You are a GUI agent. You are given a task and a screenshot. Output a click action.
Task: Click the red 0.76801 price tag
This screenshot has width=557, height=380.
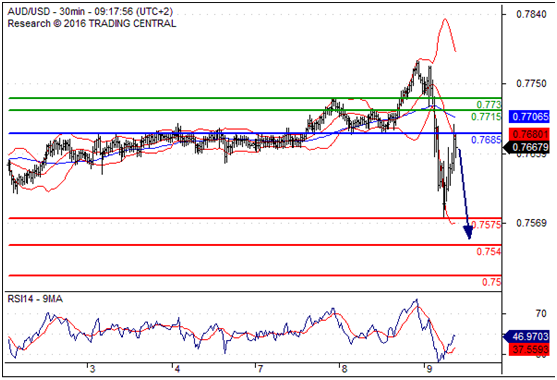click(529, 135)
